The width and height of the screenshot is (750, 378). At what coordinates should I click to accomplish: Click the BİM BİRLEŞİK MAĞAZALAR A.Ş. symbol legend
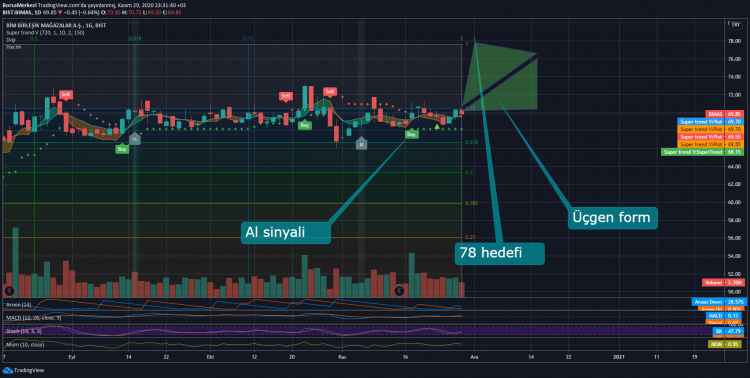pos(56,25)
